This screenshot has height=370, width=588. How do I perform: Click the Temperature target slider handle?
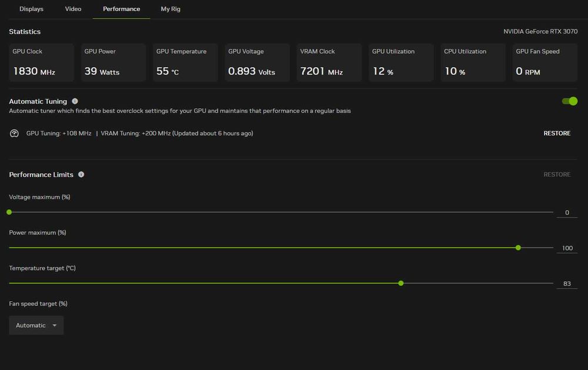click(x=401, y=284)
